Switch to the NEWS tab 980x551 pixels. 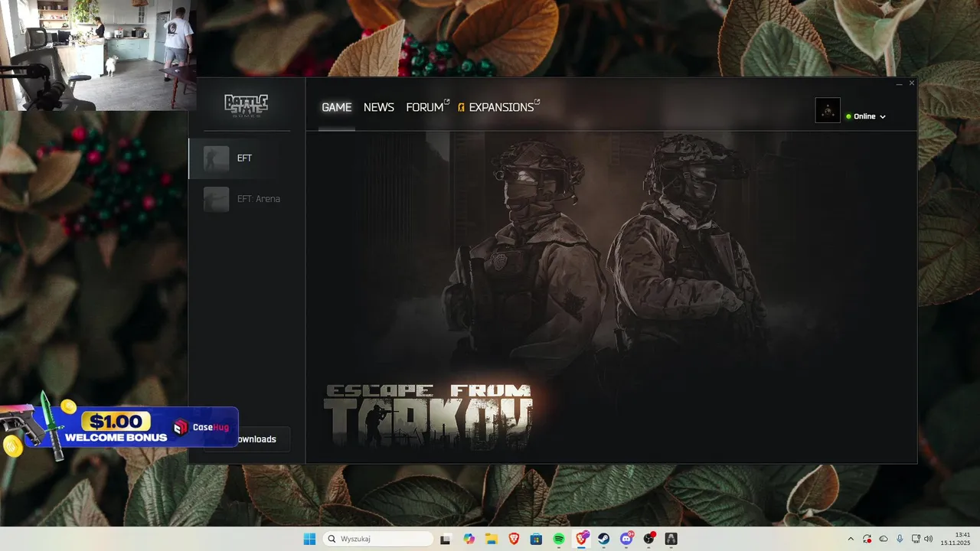point(378,107)
